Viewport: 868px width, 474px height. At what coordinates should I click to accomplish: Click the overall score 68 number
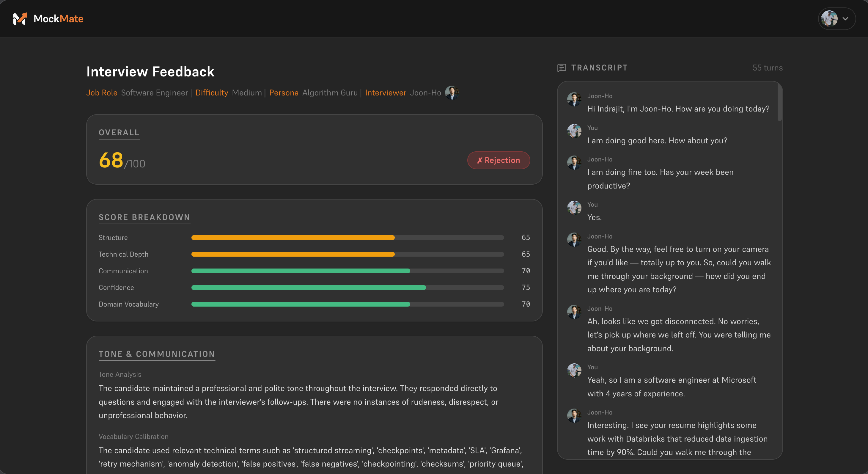click(x=111, y=160)
